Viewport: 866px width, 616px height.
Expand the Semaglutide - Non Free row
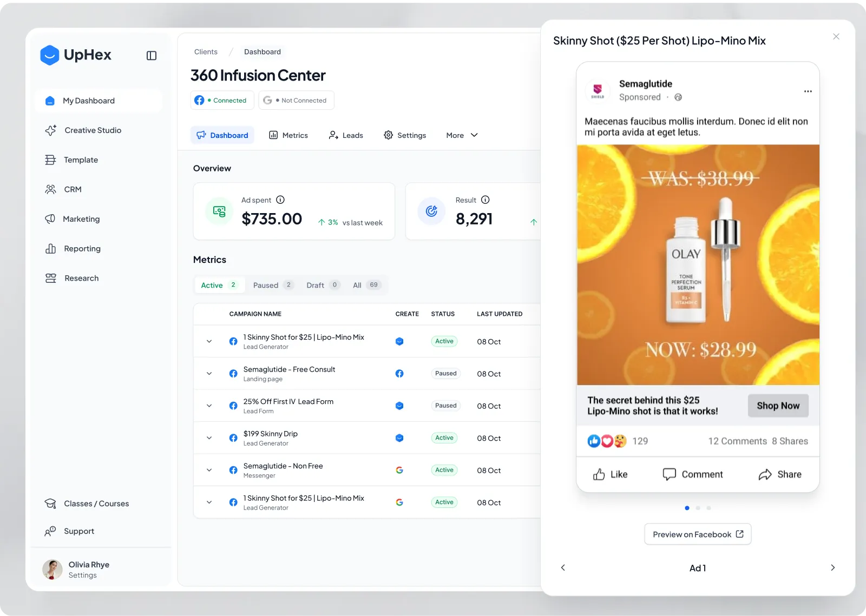(209, 470)
